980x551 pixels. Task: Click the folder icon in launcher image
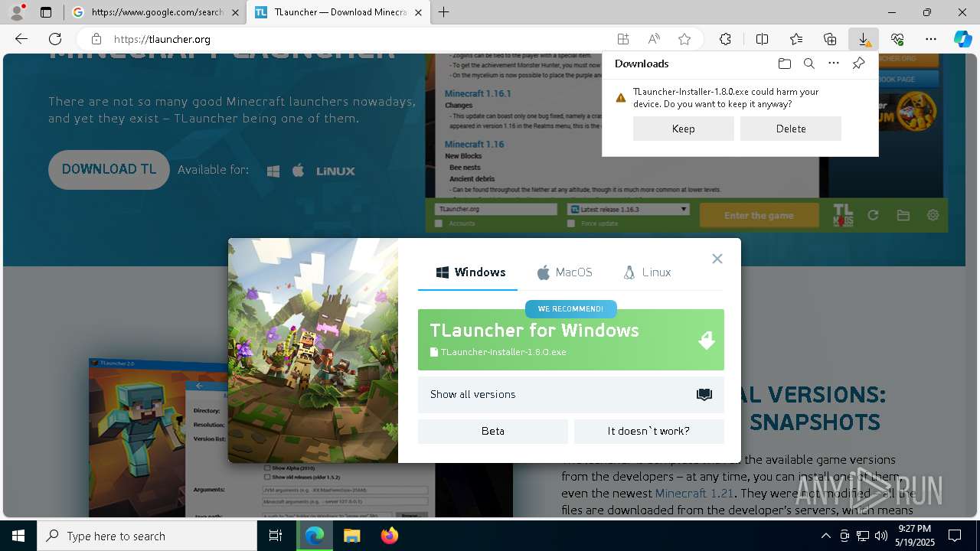click(903, 216)
